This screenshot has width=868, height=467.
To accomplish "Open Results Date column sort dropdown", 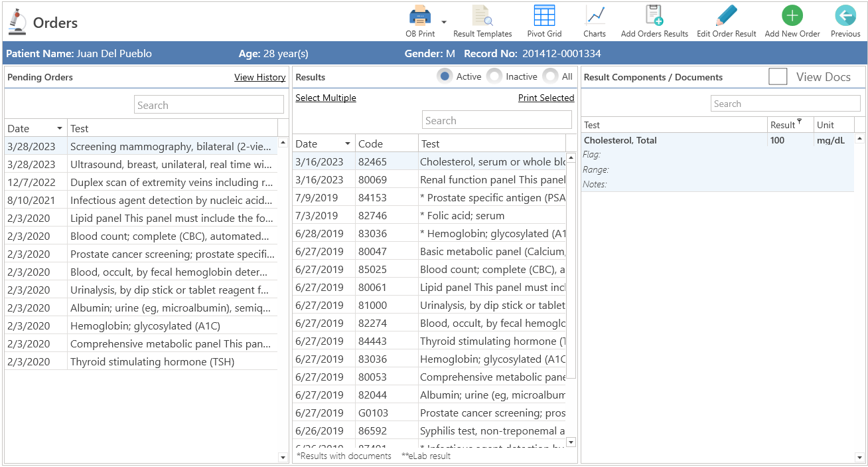I will (x=348, y=143).
